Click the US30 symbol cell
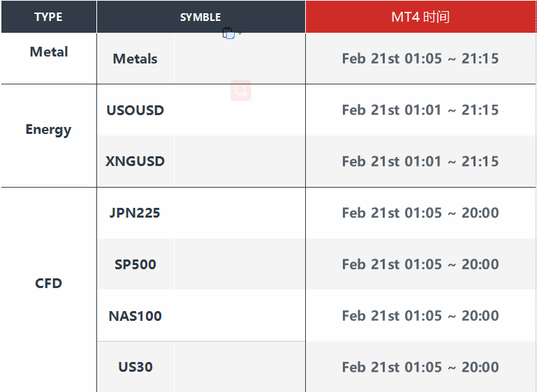The width and height of the screenshot is (537, 392). pyautogui.click(x=135, y=367)
